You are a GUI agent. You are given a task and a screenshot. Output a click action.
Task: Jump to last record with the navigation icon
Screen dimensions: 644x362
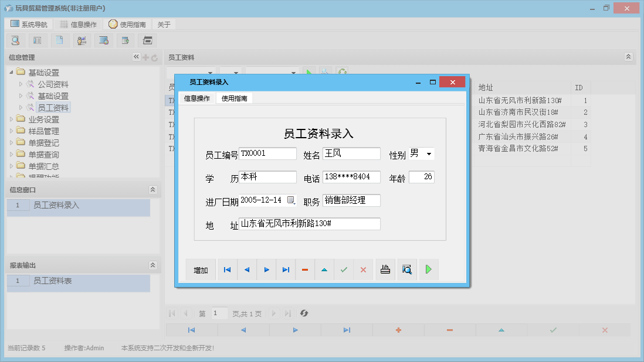tap(286, 269)
